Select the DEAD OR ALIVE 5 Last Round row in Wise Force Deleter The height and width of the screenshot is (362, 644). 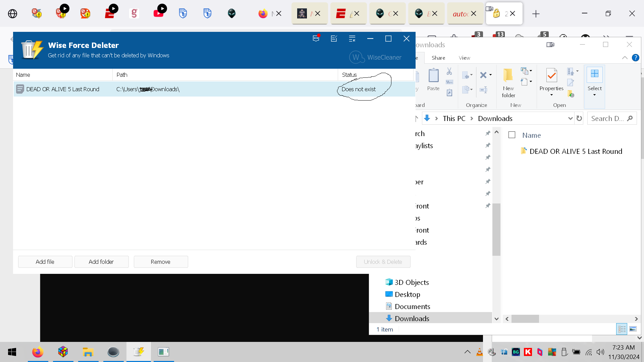click(214, 89)
